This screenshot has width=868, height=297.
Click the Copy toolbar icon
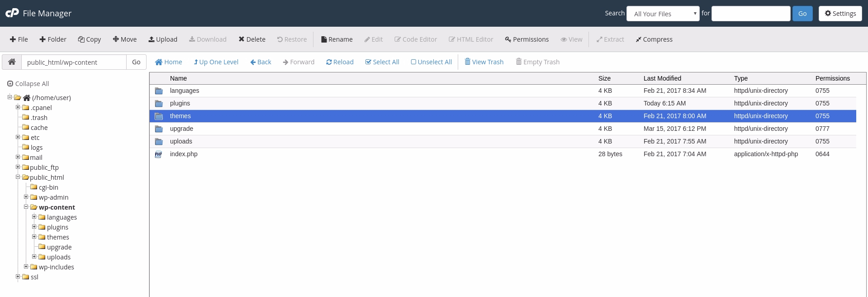click(81, 39)
